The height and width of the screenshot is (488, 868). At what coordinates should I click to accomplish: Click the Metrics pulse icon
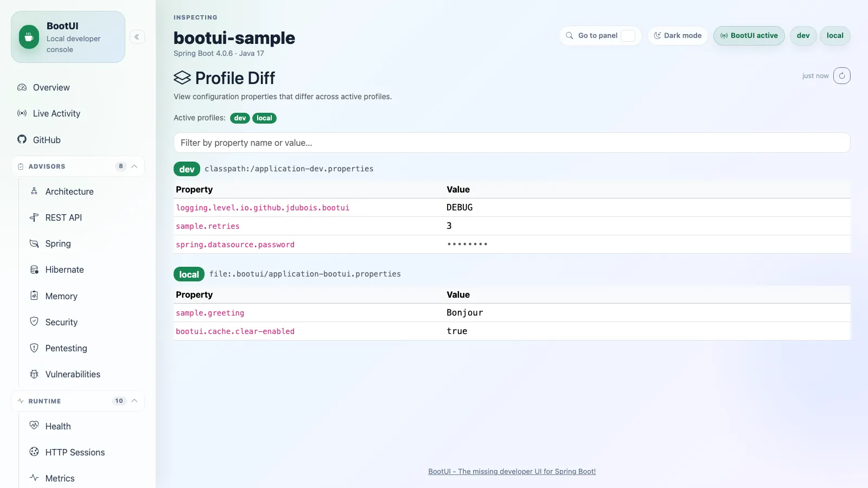(x=34, y=478)
